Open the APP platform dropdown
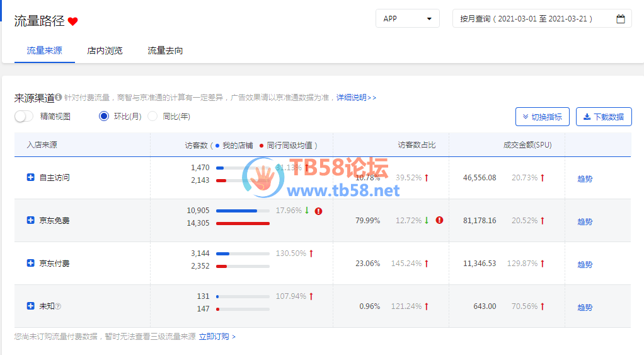This screenshot has width=644, height=355. pos(408,19)
